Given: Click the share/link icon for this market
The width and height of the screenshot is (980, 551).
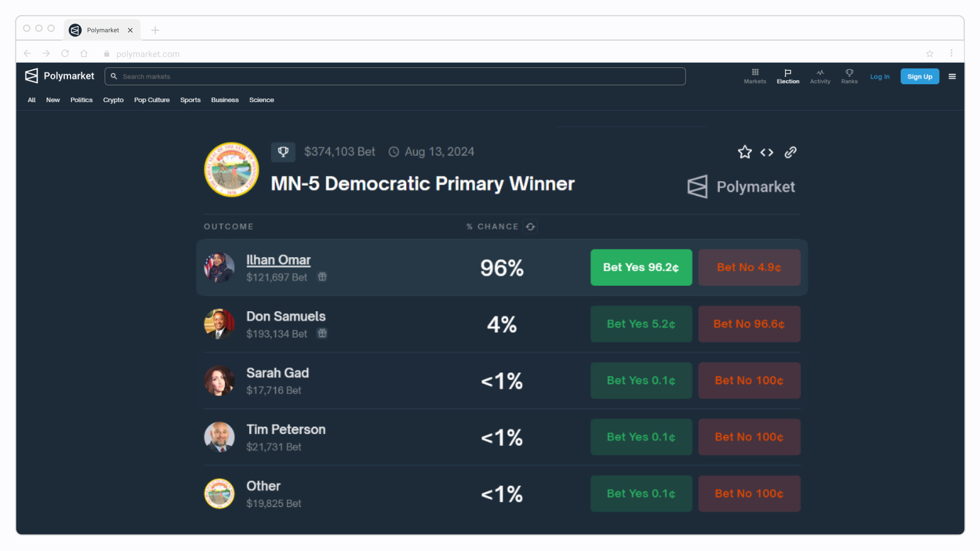Looking at the screenshot, I should point(790,152).
